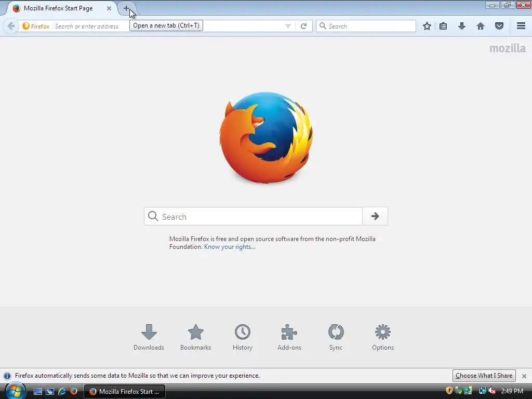Viewport: 532px width, 399px height.
Task: Launch Internet Explorer from quick launch
Action: 62,391
